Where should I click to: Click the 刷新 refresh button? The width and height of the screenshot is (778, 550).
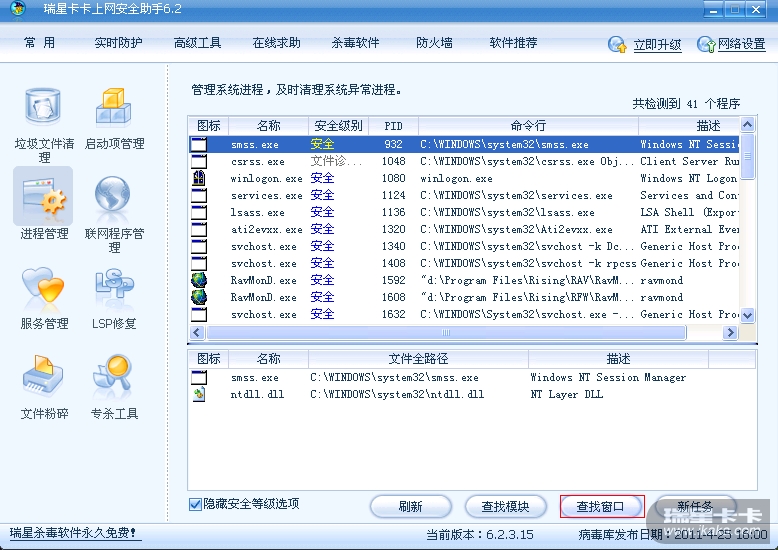411,507
